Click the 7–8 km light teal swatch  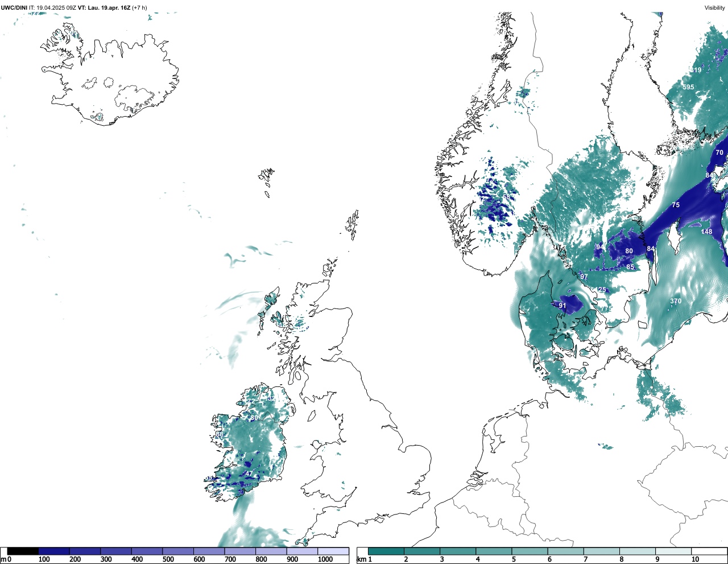click(x=602, y=551)
